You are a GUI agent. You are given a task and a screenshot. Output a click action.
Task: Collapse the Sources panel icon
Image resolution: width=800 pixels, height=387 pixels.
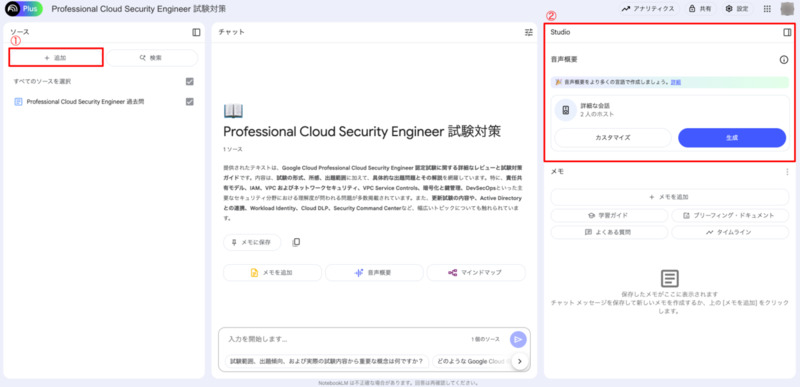tap(196, 32)
